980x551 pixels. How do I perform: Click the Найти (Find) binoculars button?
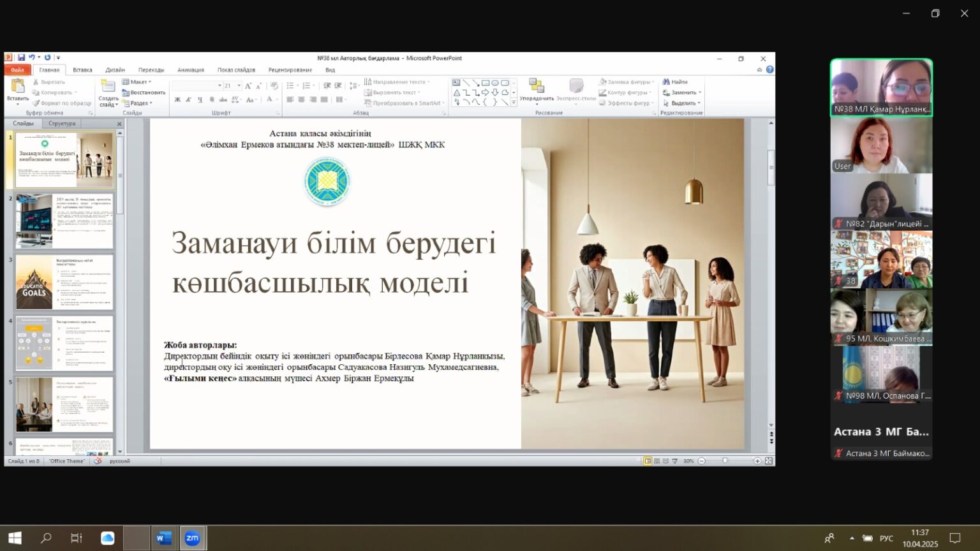point(675,82)
